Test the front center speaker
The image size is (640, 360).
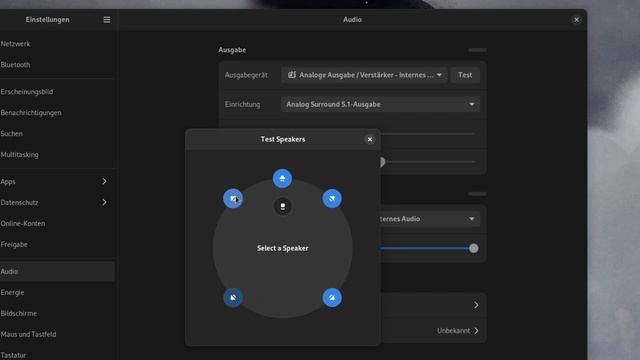tap(282, 178)
